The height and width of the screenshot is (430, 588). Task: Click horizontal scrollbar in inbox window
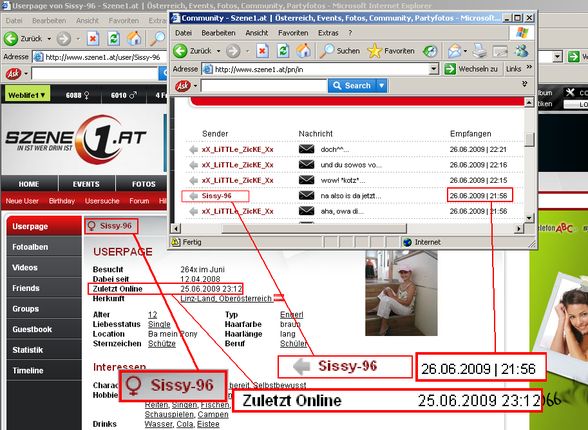[x=314, y=228]
